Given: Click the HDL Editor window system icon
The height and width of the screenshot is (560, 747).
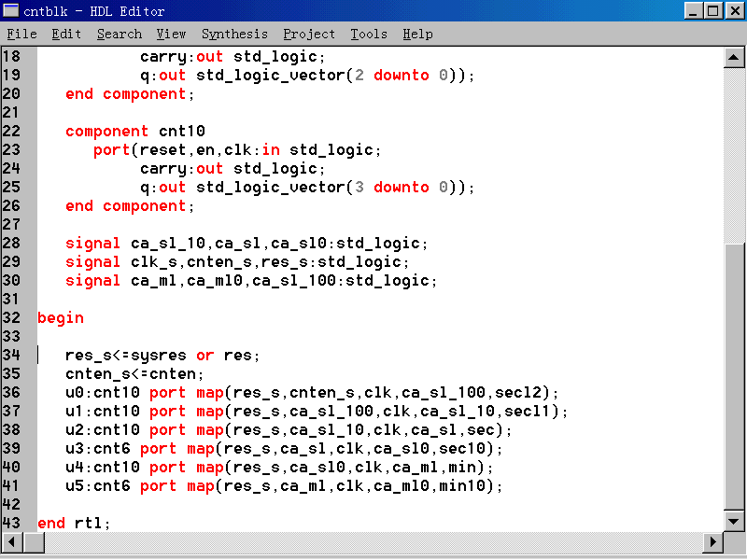Looking at the screenshot, I should (x=10, y=10).
